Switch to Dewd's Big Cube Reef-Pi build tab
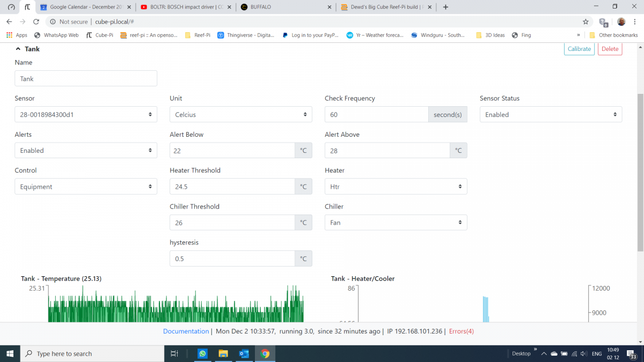This screenshot has width=644, height=362. pyautogui.click(x=385, y=7)
